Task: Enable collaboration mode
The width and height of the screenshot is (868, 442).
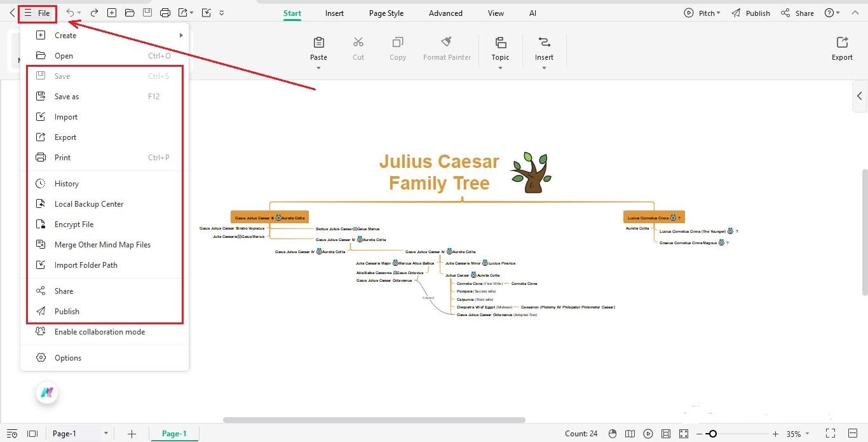Action: click(105, 332)
